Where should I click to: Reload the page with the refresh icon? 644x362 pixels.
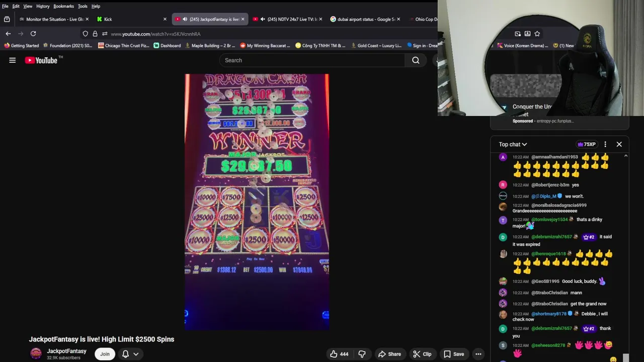(x=33, y=34)
